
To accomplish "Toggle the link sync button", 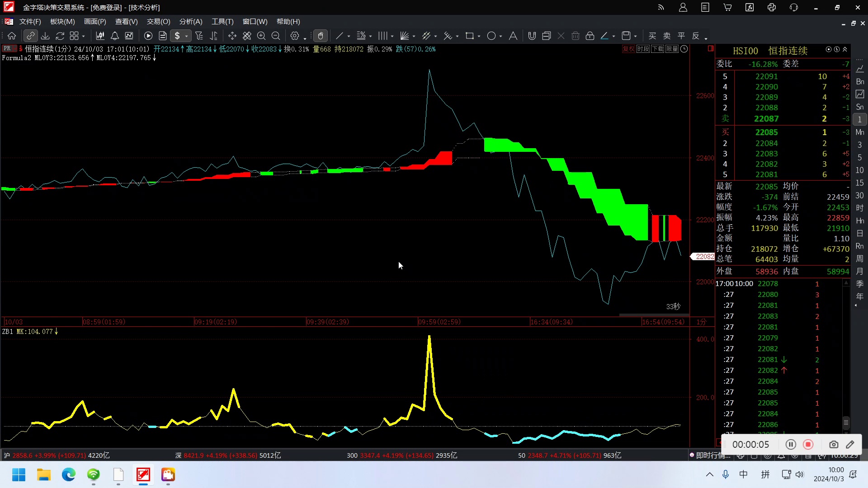I will pos(30,36).
